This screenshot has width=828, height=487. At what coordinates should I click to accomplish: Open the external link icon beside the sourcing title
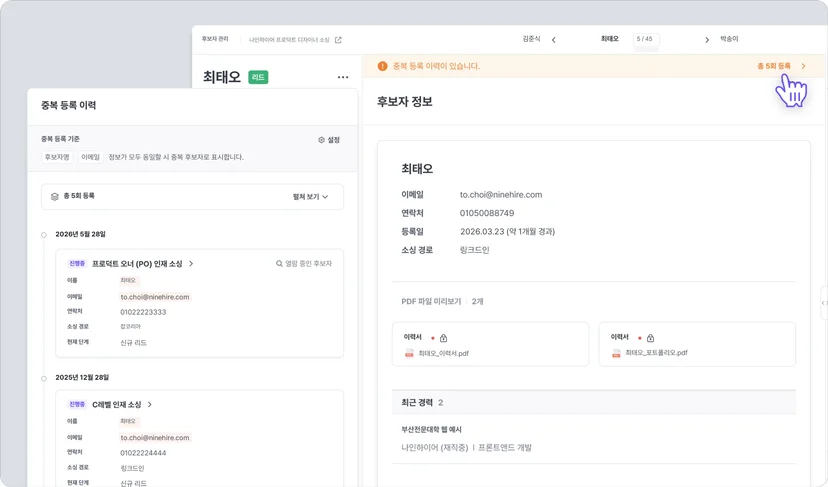338,40
